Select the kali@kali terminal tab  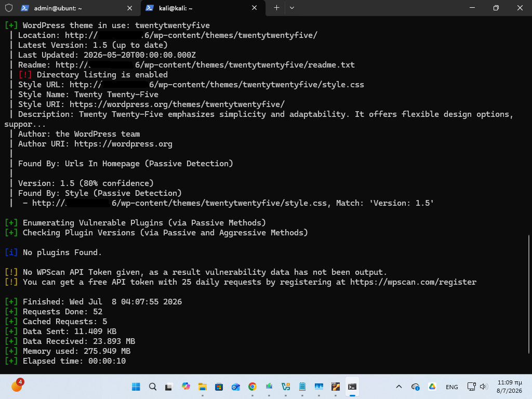[x=202, y=8]
